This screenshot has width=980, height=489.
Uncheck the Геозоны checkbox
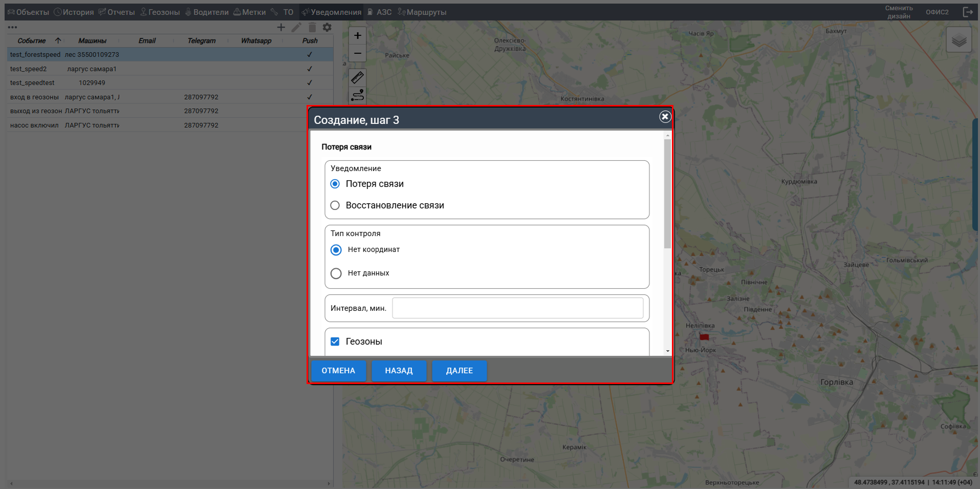(x=335, y=342)
